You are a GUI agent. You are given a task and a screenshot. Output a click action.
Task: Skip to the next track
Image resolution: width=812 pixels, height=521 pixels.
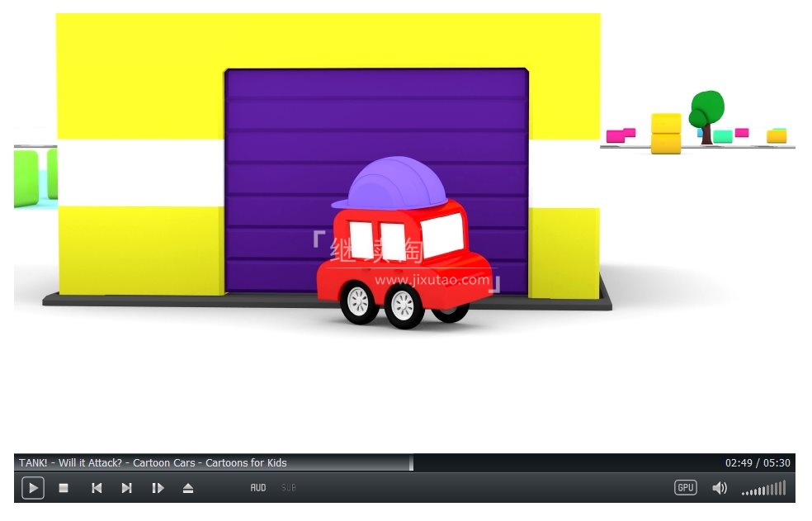coord(126,488)
